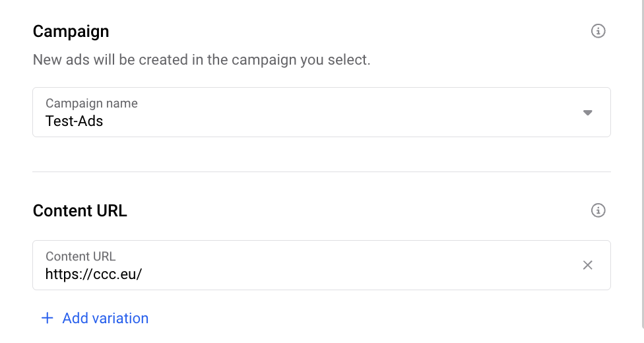Clear the Content URL field with X

[x=588, y=265]
